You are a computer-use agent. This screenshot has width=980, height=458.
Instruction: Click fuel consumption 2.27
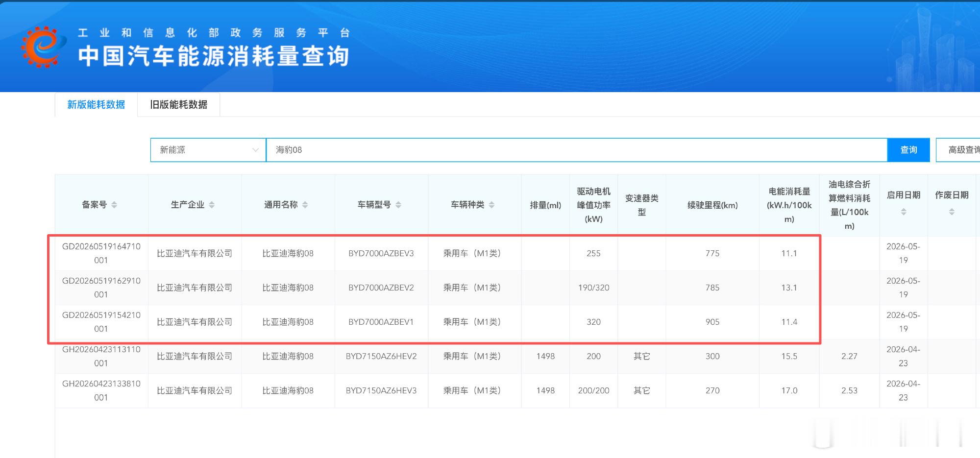(x=849, y=356)
